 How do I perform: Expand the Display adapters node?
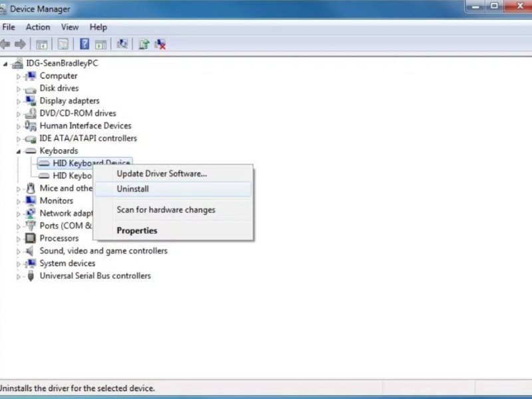19,101
